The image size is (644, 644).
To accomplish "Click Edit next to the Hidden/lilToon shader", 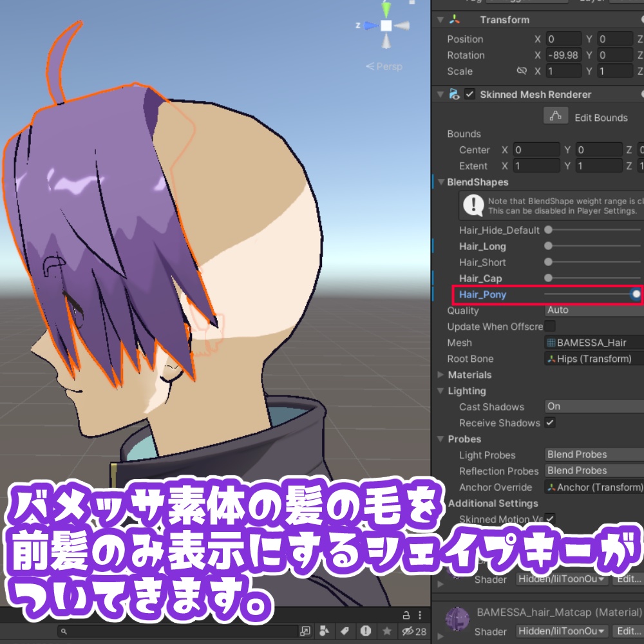I will (x=629, y=580).
